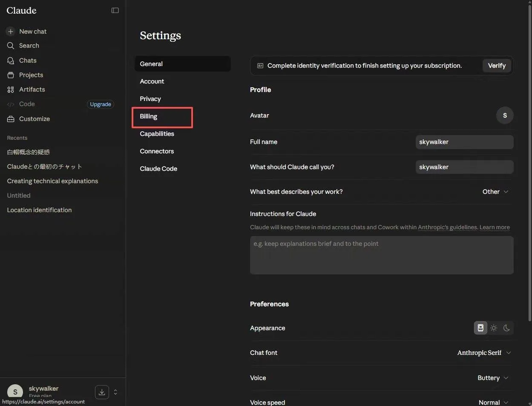Open the Connectors settings tab
The height and width of the screenshot is (406, 532).
(x=182, y=151)
